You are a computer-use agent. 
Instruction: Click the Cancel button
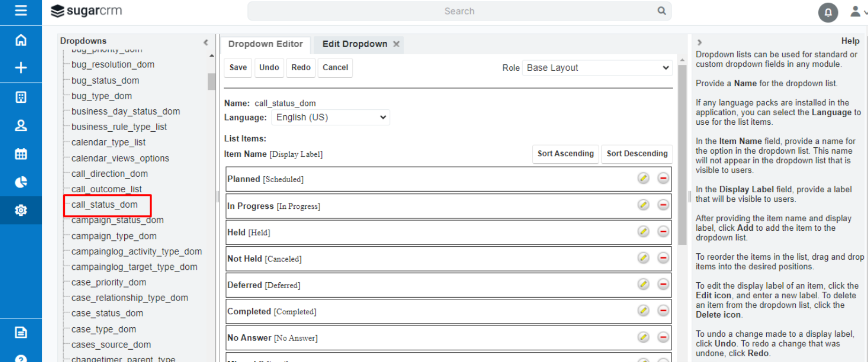coord(335,67)
